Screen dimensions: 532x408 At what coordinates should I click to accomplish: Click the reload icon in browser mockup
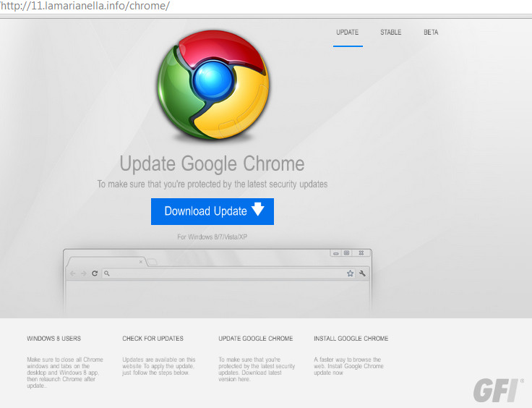point(95,273)
